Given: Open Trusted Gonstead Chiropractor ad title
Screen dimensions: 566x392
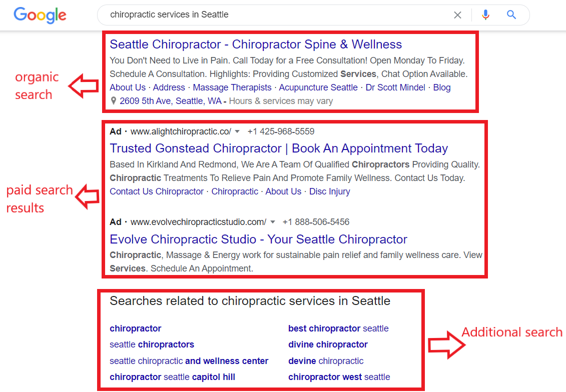Looking at the screenshot, I should 279,148.
